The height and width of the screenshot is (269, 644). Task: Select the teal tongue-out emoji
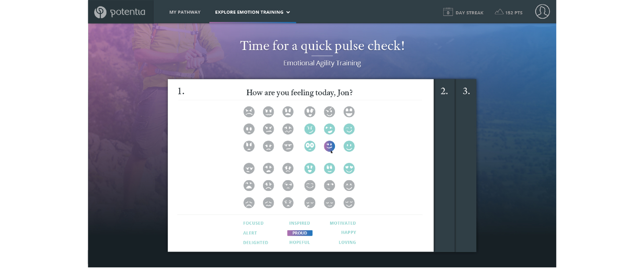[x=310, y=168]
